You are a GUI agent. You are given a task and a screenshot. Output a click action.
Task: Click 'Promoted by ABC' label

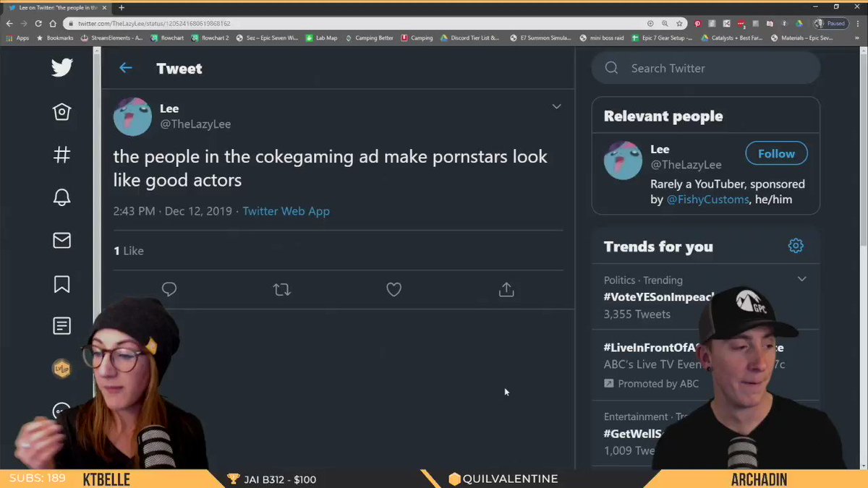pyautogui.click(x=652, y=384)
